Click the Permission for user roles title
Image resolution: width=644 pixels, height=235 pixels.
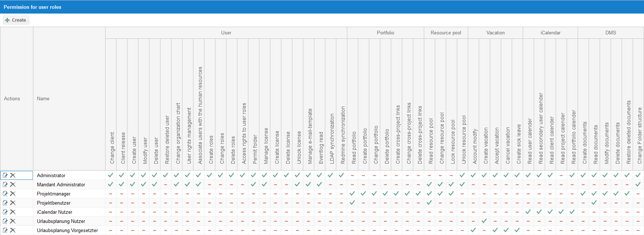tap(33, 7)
